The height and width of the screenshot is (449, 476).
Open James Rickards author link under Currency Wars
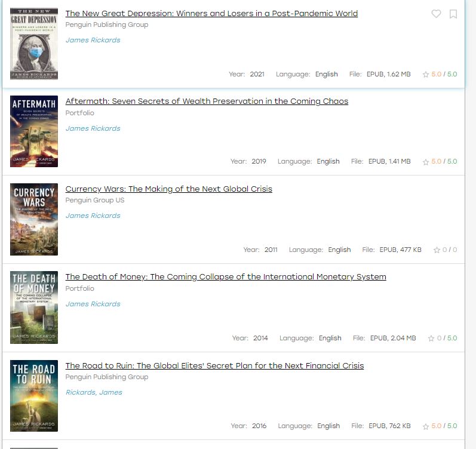93,216
